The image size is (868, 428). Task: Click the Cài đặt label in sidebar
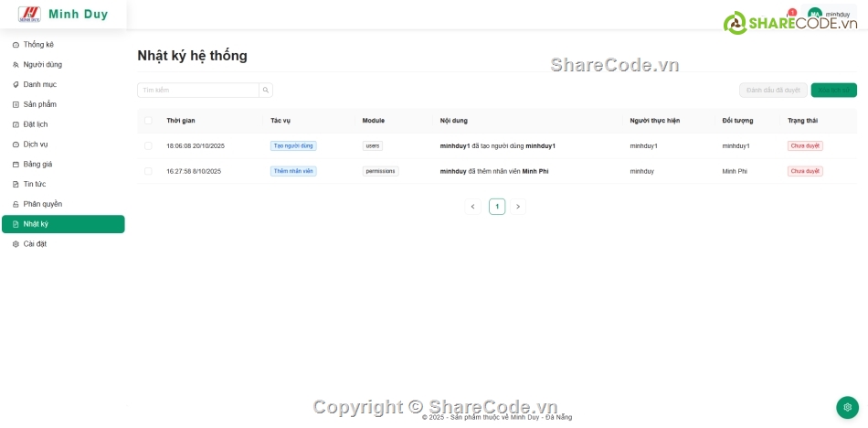35,244
